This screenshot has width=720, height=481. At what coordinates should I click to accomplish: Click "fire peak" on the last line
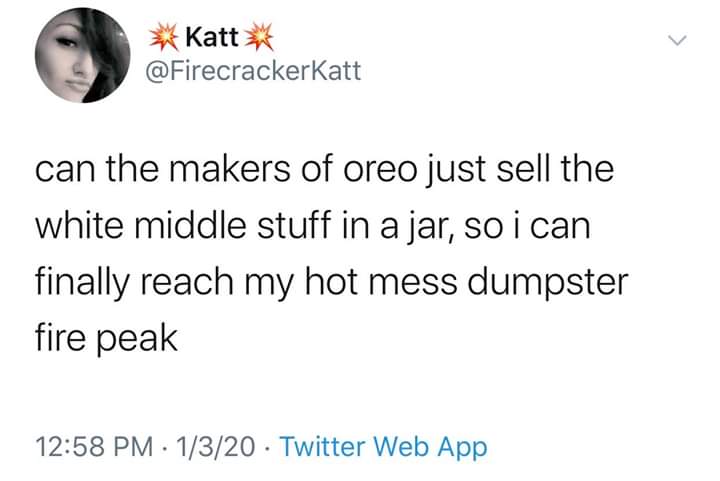click(105, 340)
